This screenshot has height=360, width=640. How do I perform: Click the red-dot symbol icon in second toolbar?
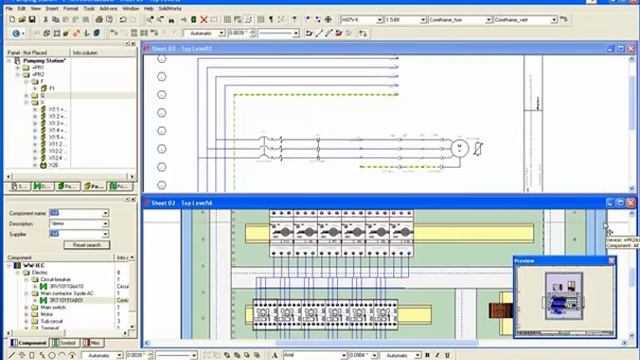point(76,33)
